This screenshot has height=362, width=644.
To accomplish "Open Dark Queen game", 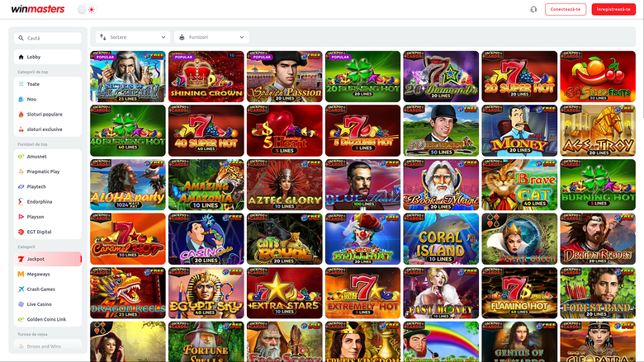I will click(x=519, y=239).
